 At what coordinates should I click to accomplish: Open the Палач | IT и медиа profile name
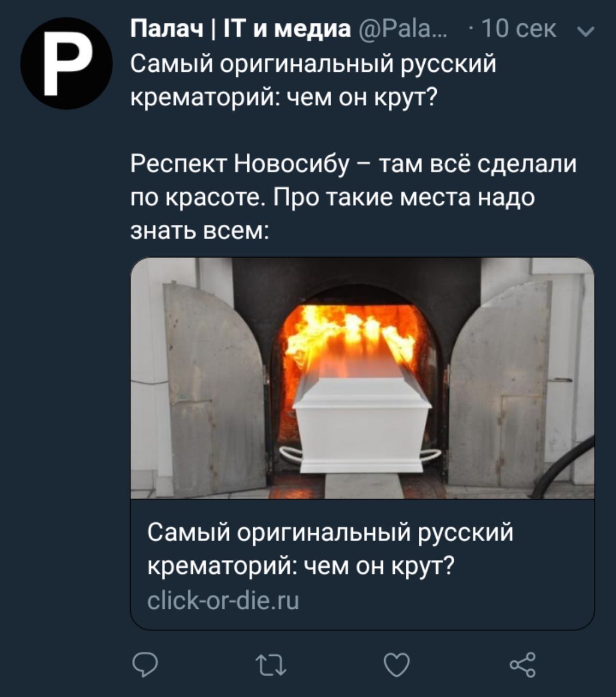click(241, 29)
